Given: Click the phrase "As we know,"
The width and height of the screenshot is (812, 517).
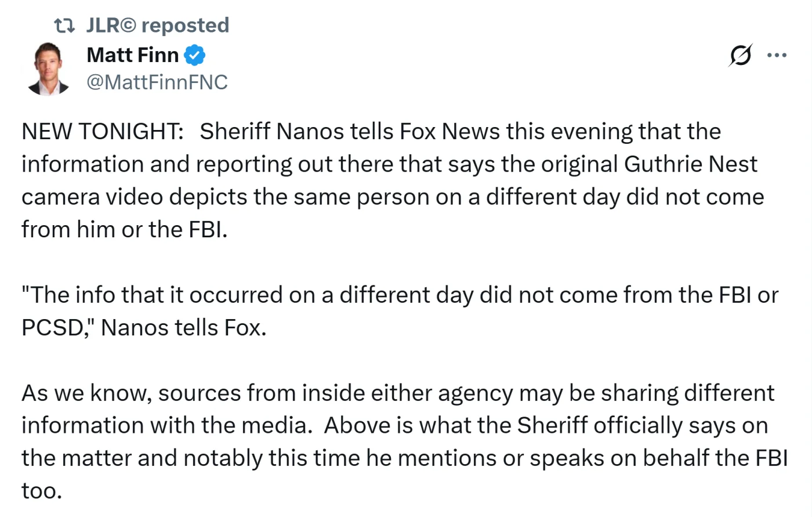Looking at the screenshot, I should click(x=86, y=393).
